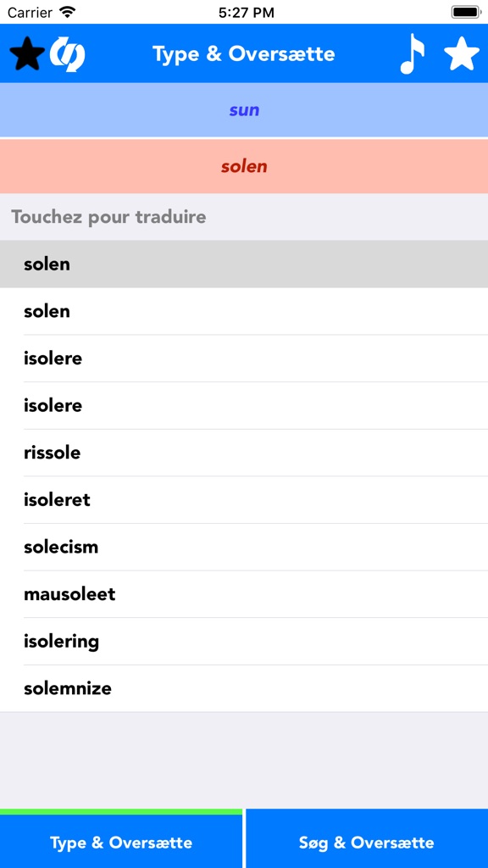Select the Type & Oversætte tab
The width and height of the screenshot is (488, 868).
pyautogui.click(x=122, y=842)
